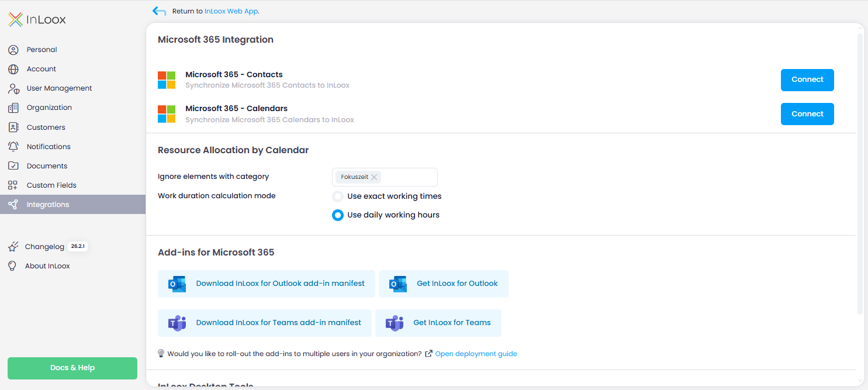Viewport: 868px width, 390px height.
Task: Open the Docs & Help button
Action: tap(72, 368)
